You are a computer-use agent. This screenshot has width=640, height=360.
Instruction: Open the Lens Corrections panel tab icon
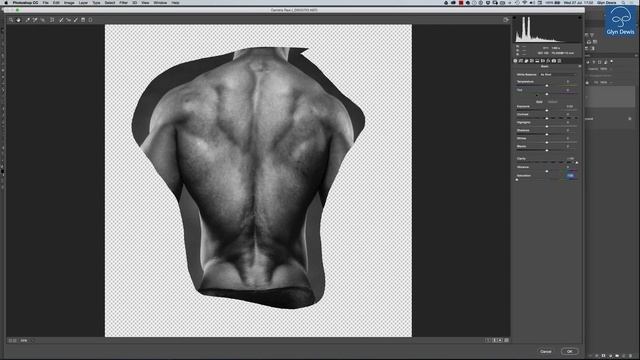(x=543, y=61)
